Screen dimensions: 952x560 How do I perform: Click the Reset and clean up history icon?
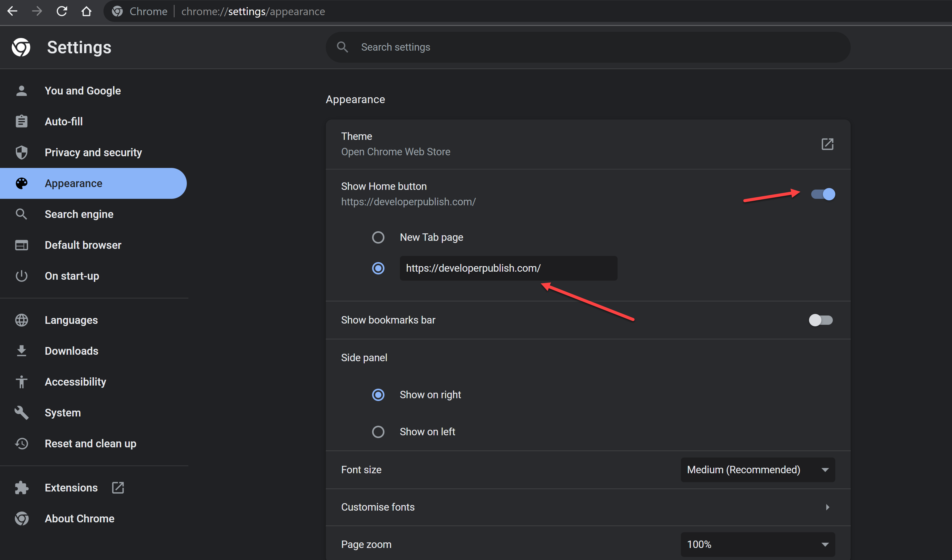pos(22,443)
